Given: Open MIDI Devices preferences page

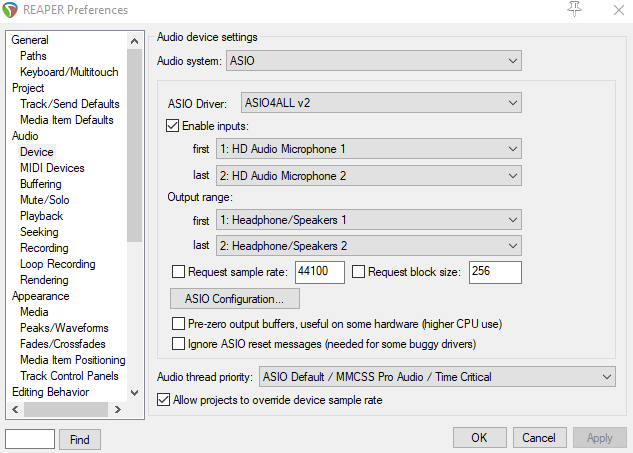Looking at the screenshot, I should [52, 168].
